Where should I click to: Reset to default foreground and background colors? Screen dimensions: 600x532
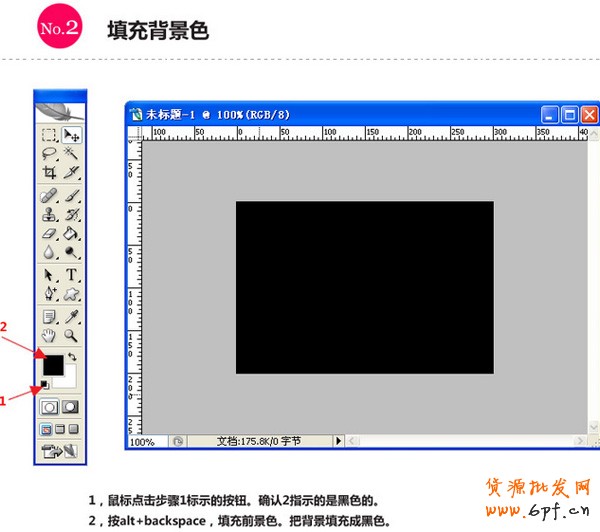point(44,384)
